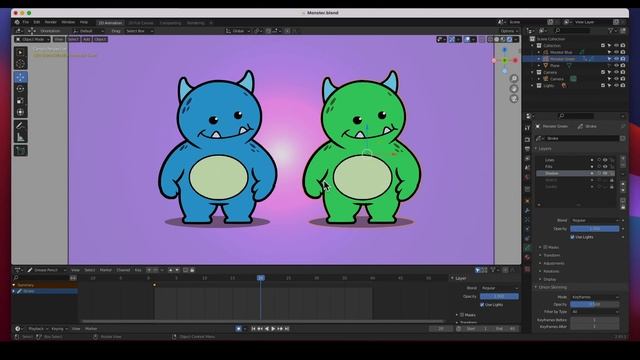This screenshot has width=640, height=360.
Task: Click the blue Z axis gizmo ball
Action: click(505, 50)
